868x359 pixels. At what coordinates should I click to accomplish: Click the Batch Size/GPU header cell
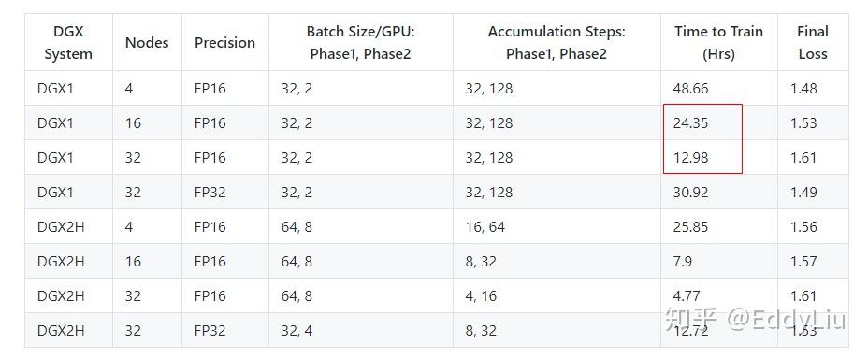[361, 43]
